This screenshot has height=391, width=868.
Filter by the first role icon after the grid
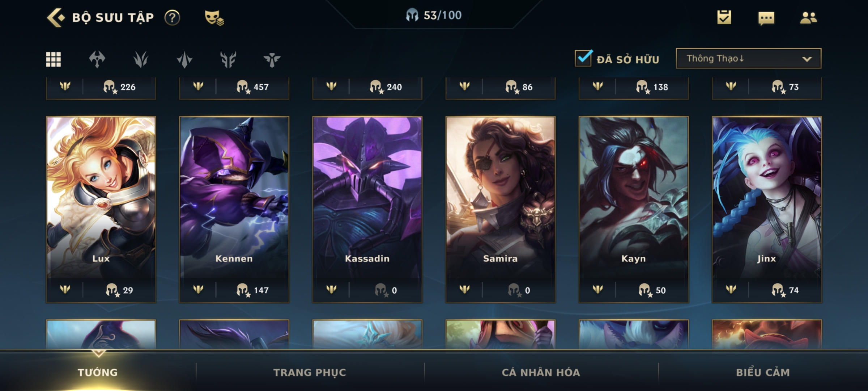(97, 59)
